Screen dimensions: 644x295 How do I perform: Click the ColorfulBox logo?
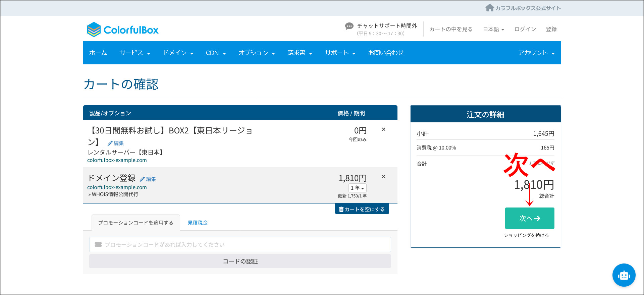pos(123,30)
